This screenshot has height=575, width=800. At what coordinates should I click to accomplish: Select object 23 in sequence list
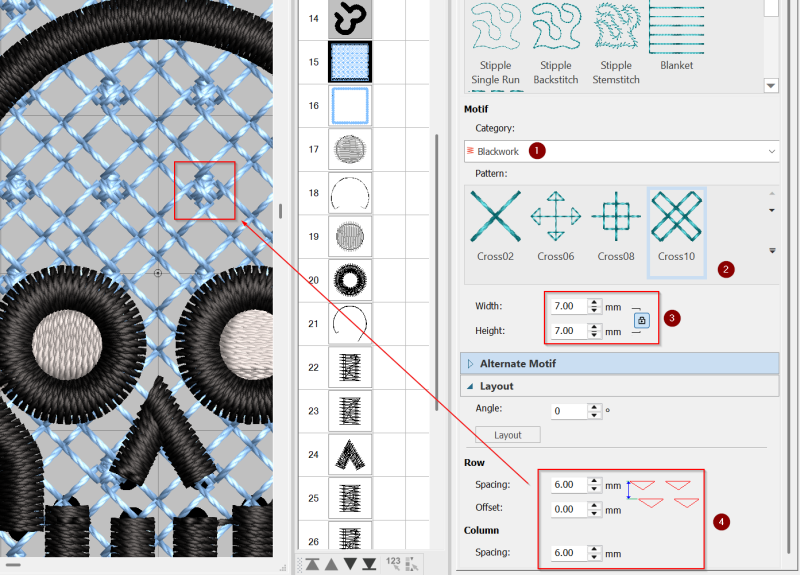pos(350,411)
